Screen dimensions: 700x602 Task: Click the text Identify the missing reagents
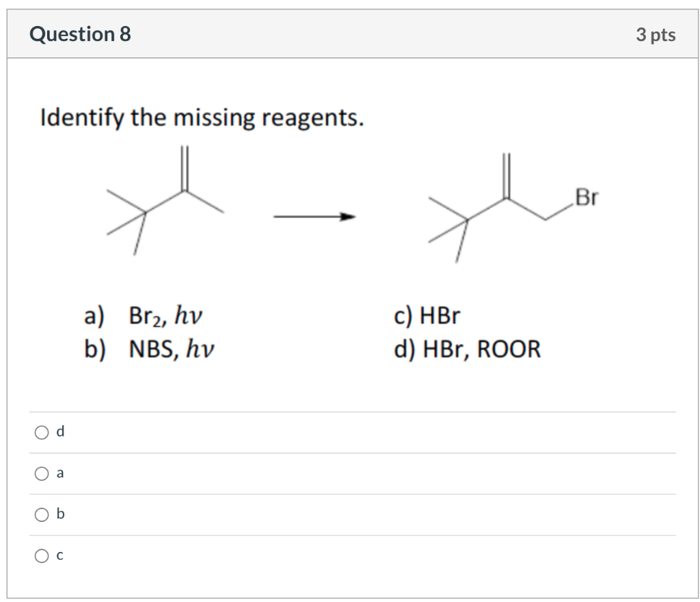click(x=202, y=118)
